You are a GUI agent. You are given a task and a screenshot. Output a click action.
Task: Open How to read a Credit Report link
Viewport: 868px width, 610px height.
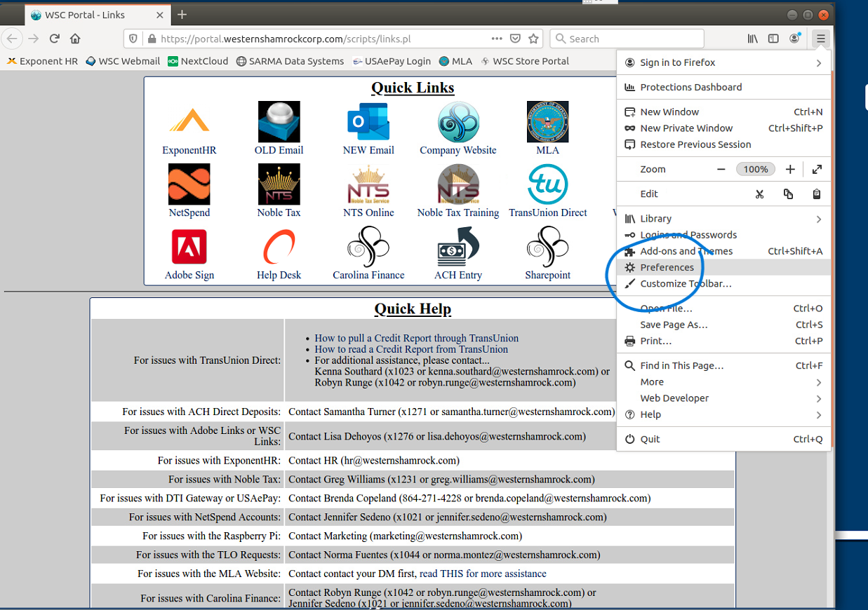[x=411, y=349]
